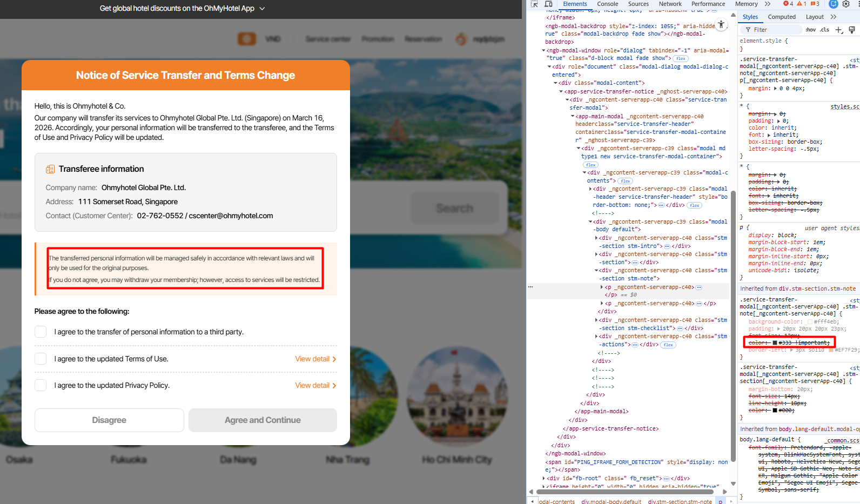The height and width of the screenshot is (504, 860).
Task: Select div.modal-body.default in breadcrumbs
Action: pos(612,501)
